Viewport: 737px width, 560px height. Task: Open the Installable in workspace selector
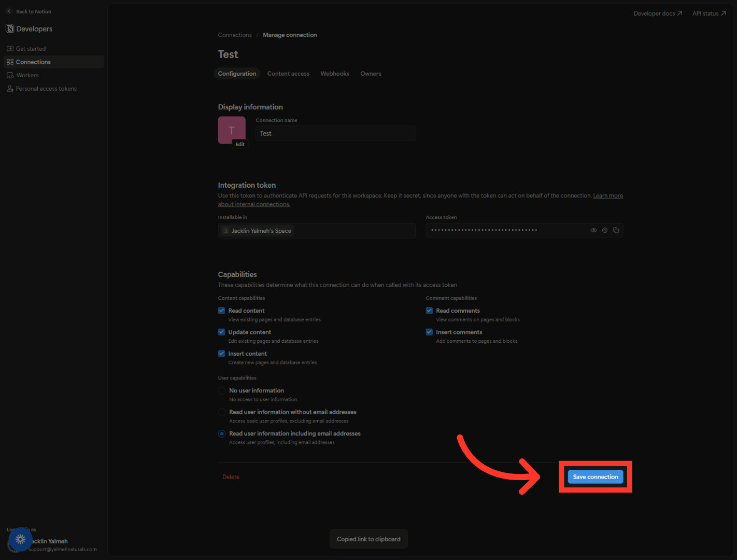pyautogui.click(x=317, y=231)
